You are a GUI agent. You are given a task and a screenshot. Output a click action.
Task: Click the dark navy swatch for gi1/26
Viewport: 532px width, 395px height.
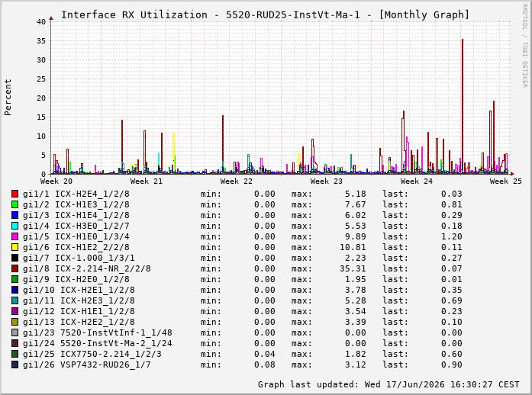coord(15,364)
